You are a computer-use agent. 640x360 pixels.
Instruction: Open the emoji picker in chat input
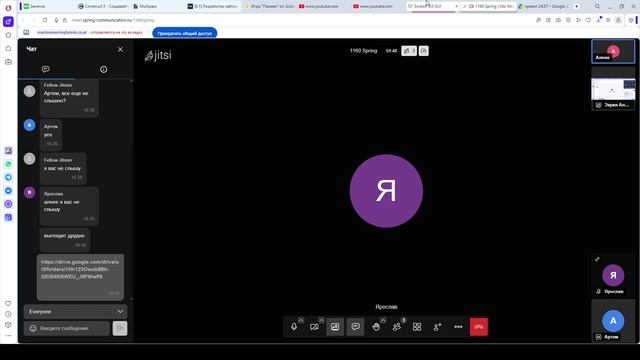[x=33, y=328]
